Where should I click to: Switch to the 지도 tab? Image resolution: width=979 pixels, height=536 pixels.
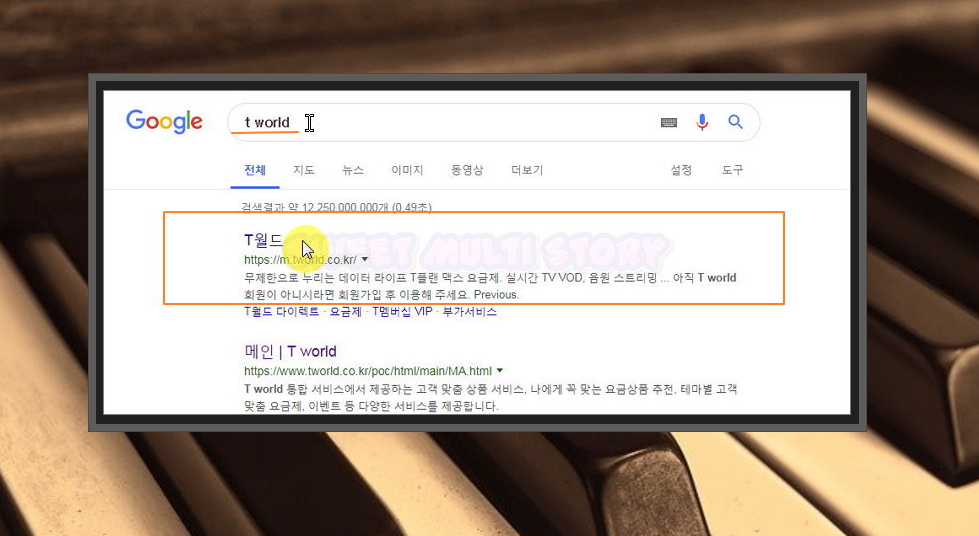304,170
